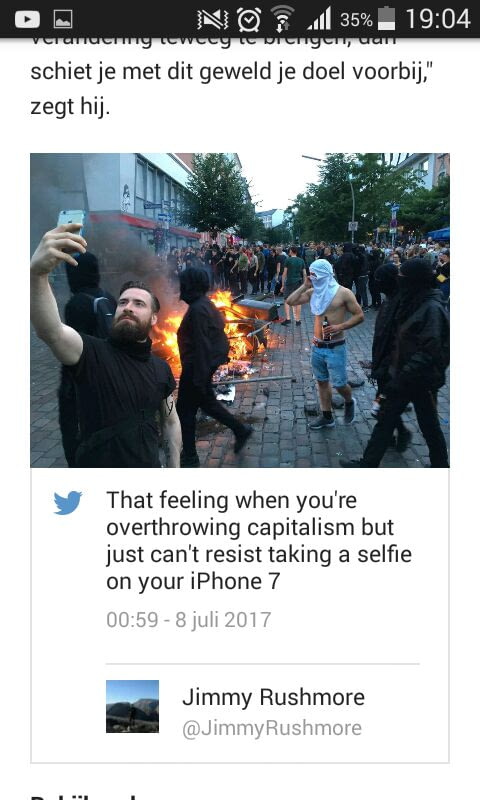Tap the muted sound icon in status bar

pyautogui.click(x=213, y=19)
